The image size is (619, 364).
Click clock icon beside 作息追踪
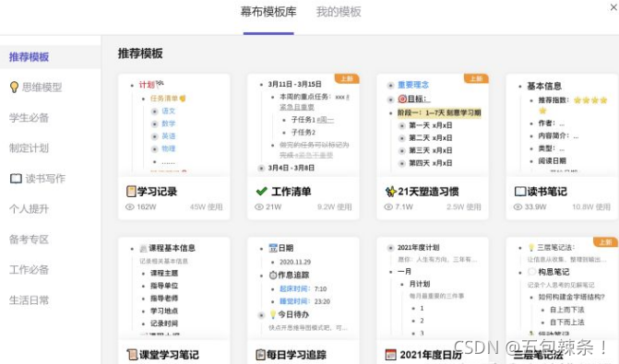(x=273, y=275)
